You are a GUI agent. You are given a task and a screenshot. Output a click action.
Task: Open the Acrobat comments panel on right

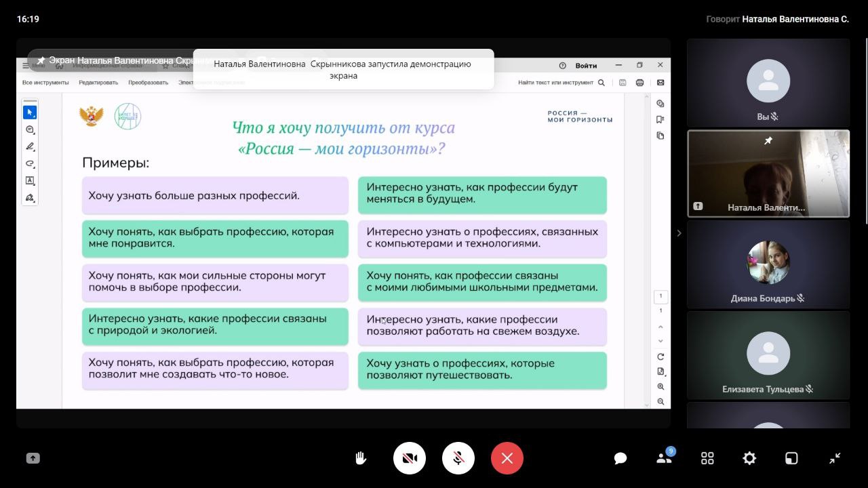pos(660,104)
